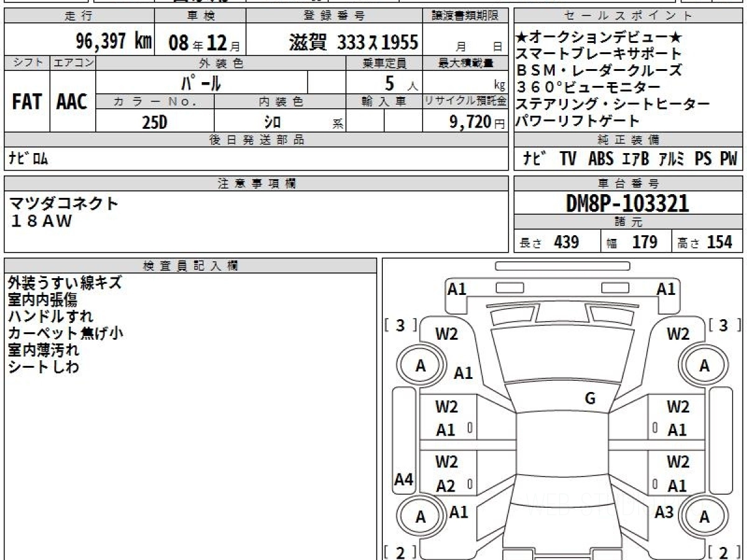Select the 注意事項欄 header
The width and height of the screenshot is (747, 560).
coord(256,184)
